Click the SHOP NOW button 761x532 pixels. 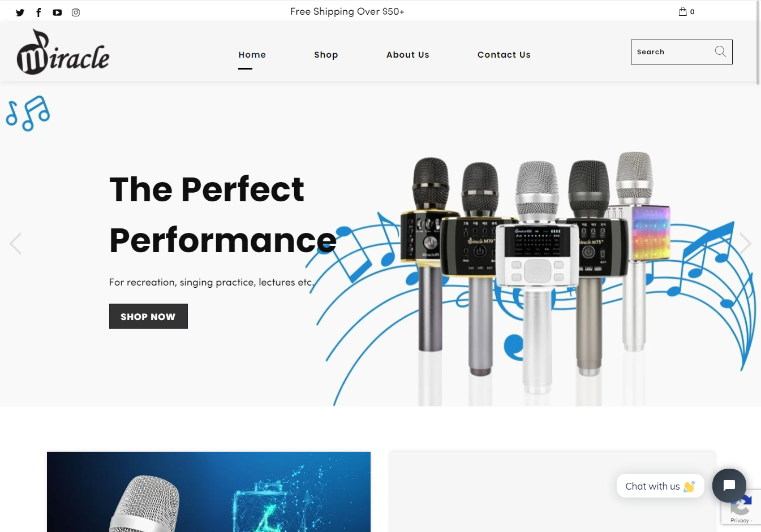point(148,317)
